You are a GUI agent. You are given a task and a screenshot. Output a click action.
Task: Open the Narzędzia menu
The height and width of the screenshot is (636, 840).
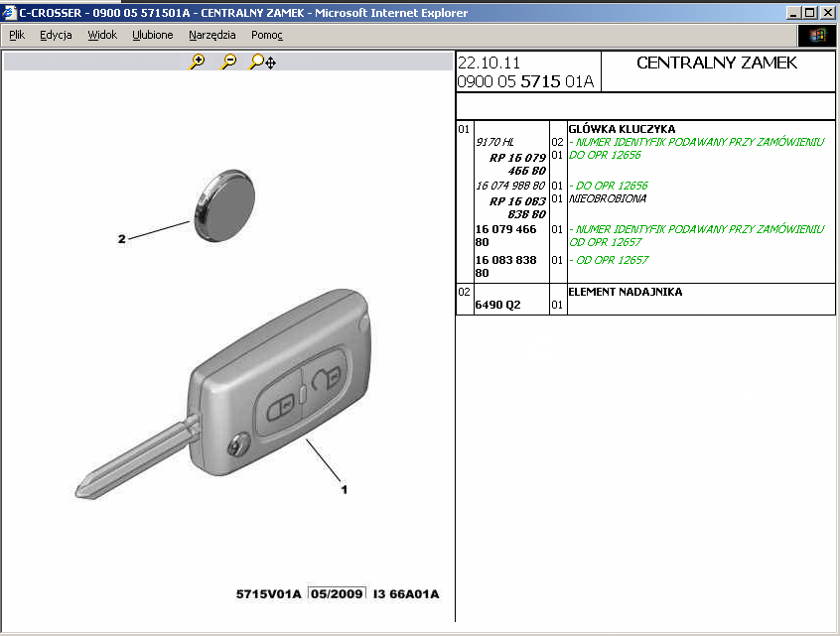(212, 35)
